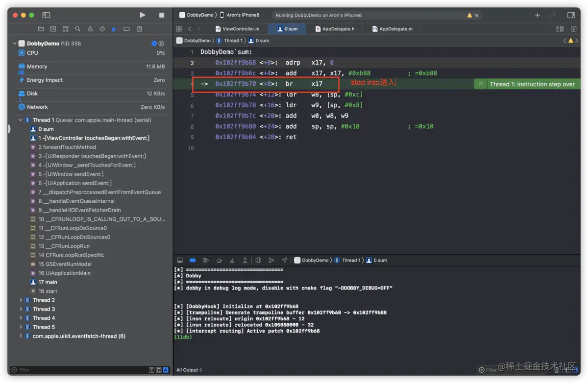Open the Project navigator folder icon
Screen dimensions: 588x383
tap(41, 29)
